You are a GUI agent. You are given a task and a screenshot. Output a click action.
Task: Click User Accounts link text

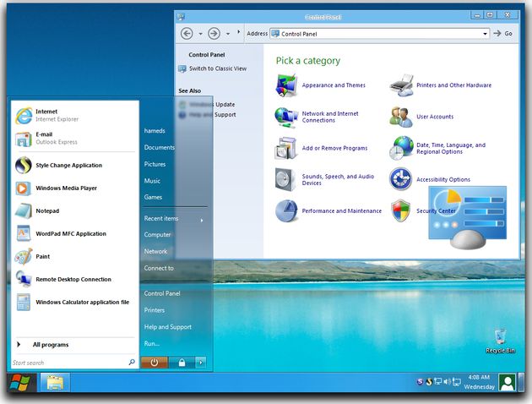click(x=435, y=117)
